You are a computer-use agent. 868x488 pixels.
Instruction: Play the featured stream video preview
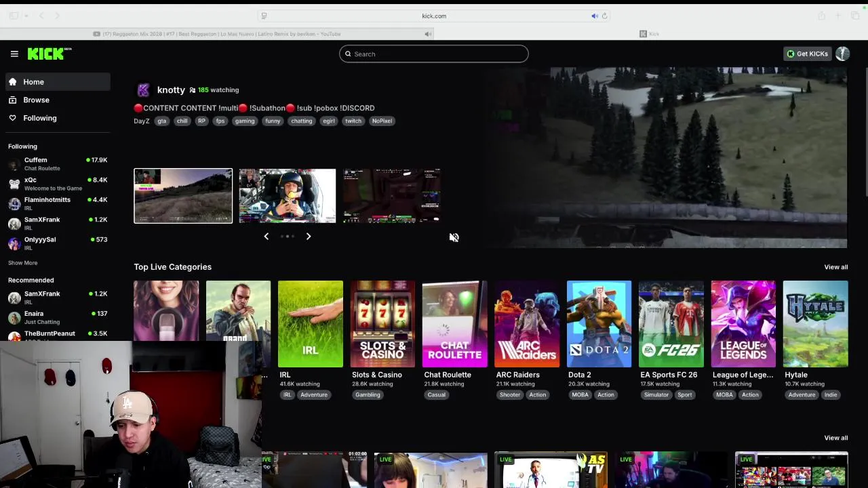(666, 157)
